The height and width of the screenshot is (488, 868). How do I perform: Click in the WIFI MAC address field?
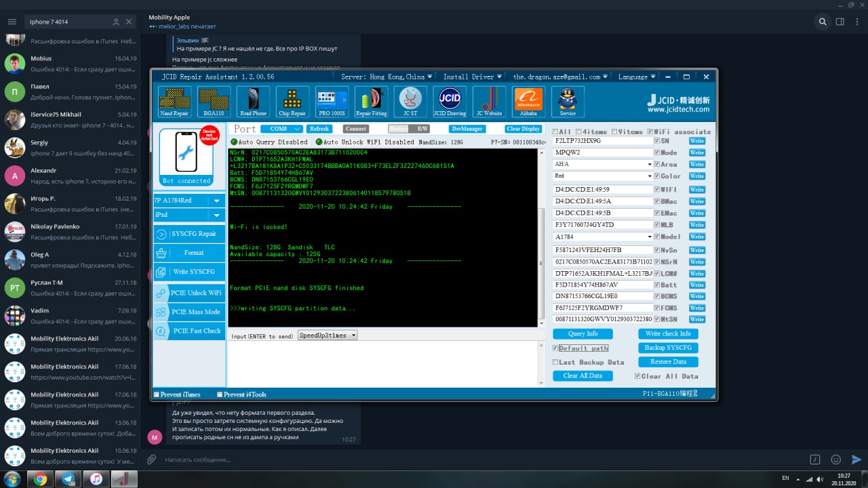pyautogui.click(x=603, y=190)
